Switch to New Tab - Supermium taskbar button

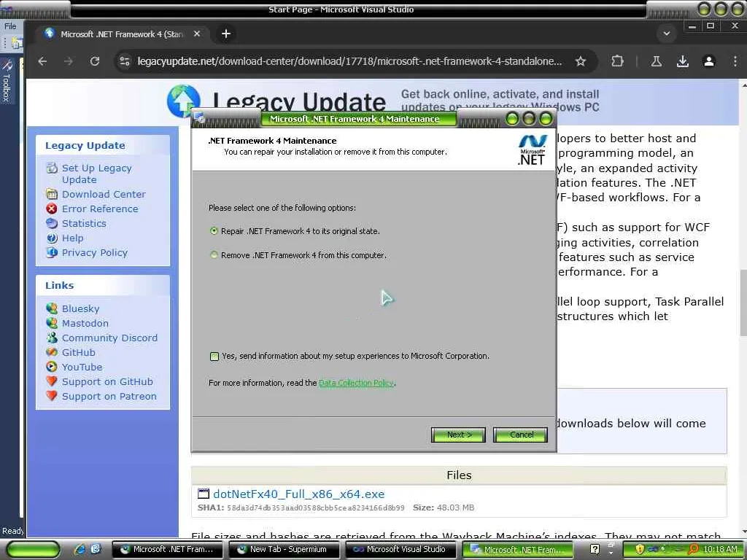(x=284, y=550)
